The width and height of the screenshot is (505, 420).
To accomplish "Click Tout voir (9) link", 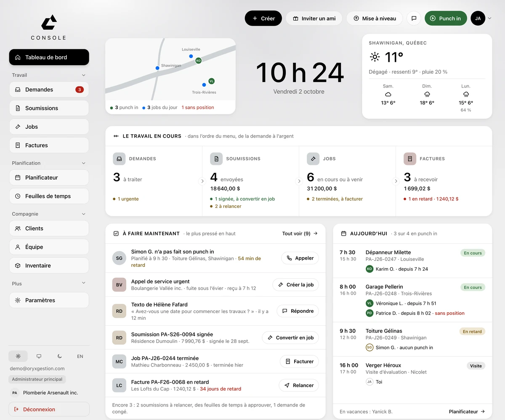I will [x=300, y=234].
